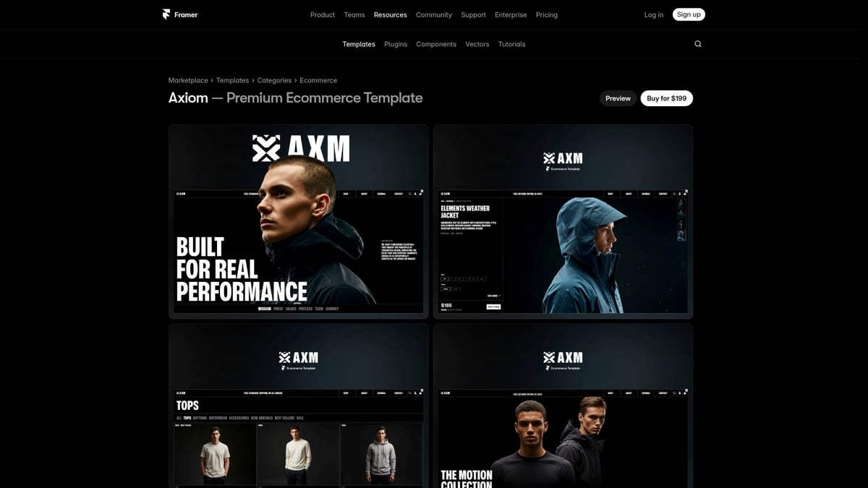Go to Pricing
Image resolution: width=868 pixels, height=488 pixels.
(547, 14)
